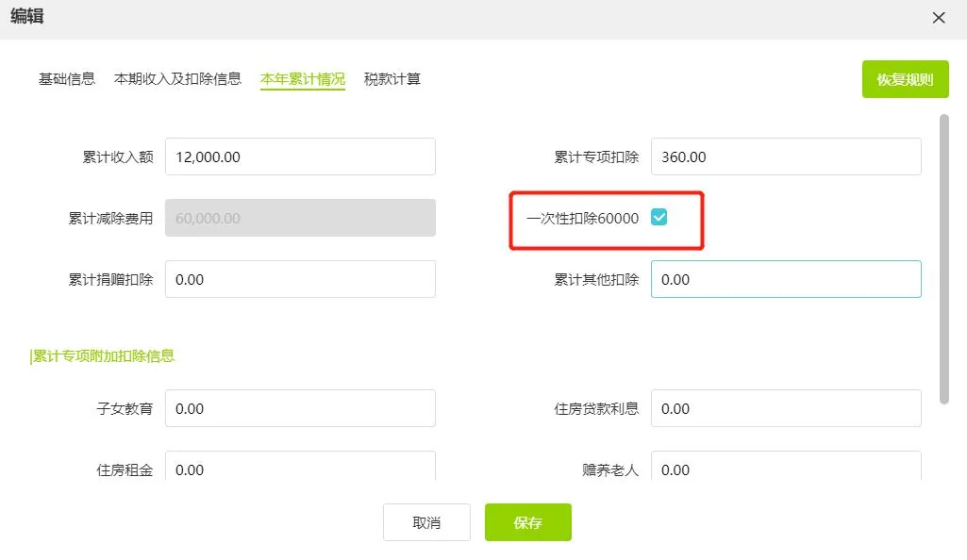This screenshot has height=560, width=967.
Task: Focus the 累计收入额 input field
Action: pos(300,156)
